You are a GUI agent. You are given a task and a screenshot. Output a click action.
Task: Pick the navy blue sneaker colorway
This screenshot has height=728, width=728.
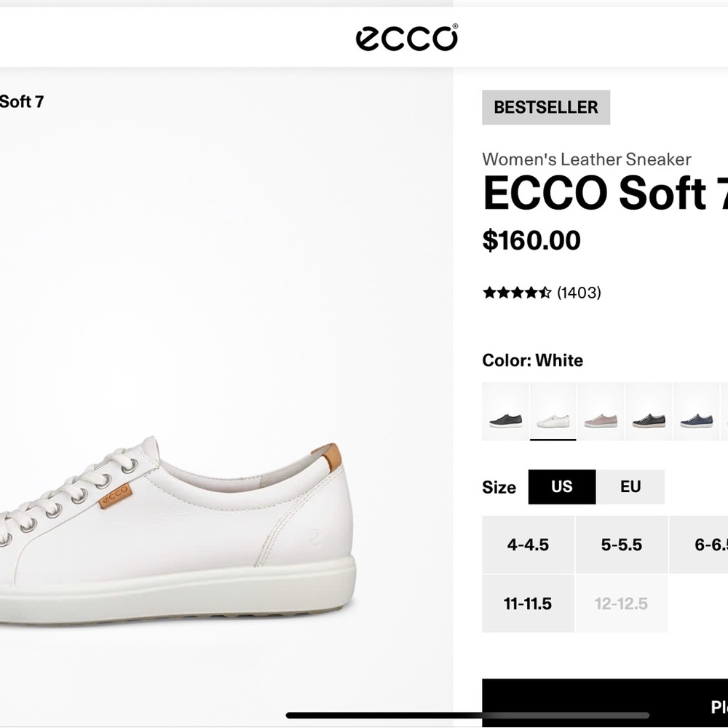pyautogui.click(x=696, y=411)
